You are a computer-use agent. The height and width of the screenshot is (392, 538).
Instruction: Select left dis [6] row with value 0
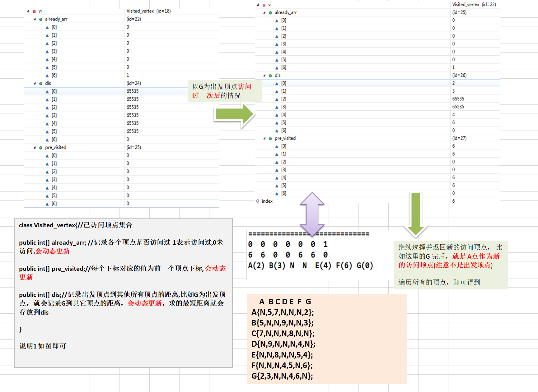coord(122,139)
